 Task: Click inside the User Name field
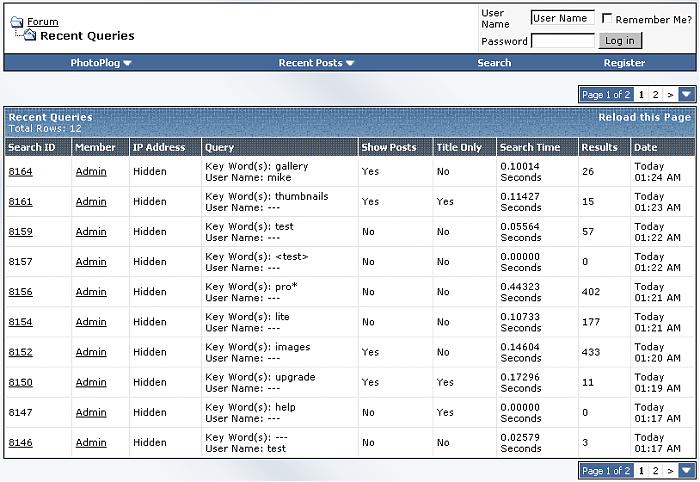tap(562, 18)
